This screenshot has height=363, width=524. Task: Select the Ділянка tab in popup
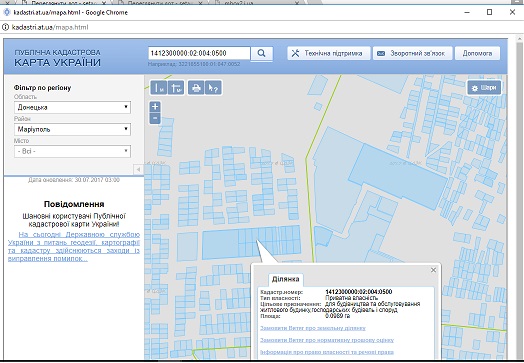[285, 279]
